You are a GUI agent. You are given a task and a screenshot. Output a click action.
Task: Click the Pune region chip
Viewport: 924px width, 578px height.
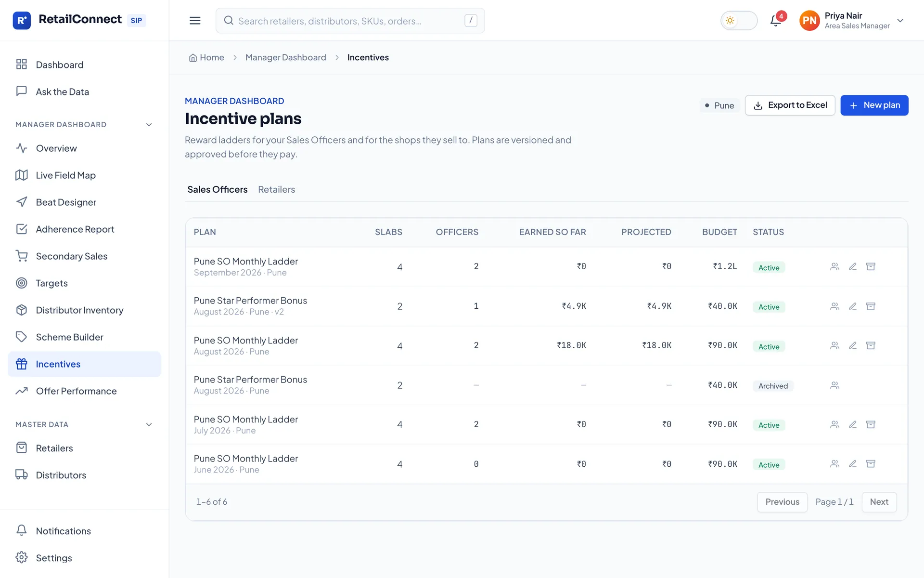[719, 105]
